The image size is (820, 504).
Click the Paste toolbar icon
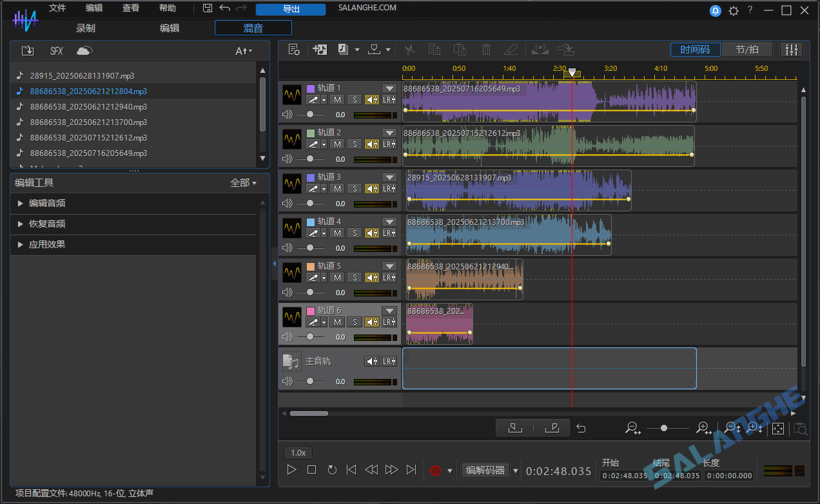point(461,50)
